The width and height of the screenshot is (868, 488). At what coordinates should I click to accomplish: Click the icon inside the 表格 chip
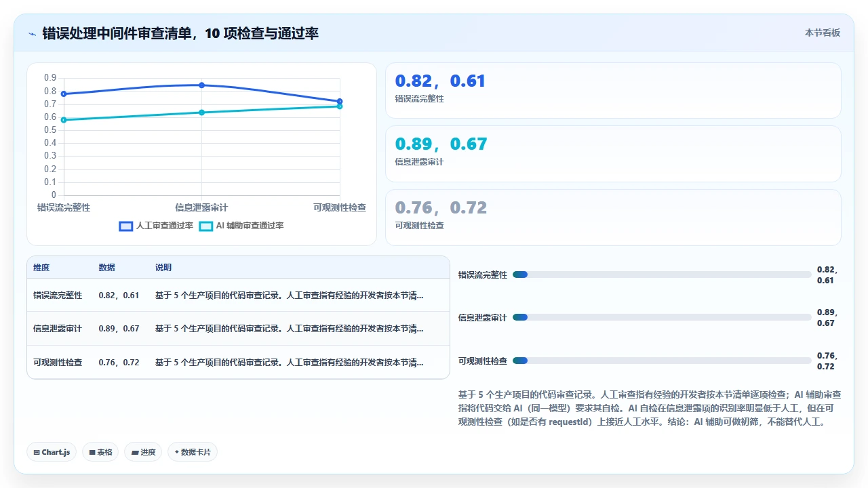tap(92, 452)
